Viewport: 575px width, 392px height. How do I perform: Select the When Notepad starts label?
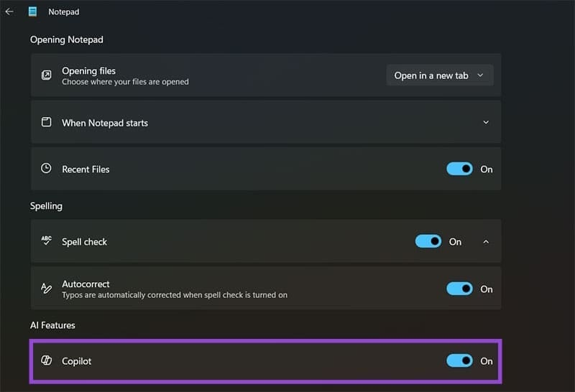click(105, 123)
